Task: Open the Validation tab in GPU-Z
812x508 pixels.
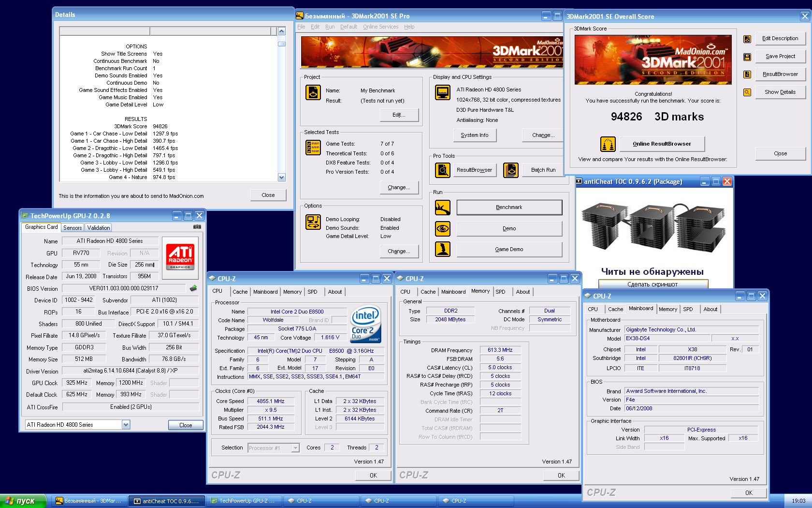Action: click(x=99, y=228)
